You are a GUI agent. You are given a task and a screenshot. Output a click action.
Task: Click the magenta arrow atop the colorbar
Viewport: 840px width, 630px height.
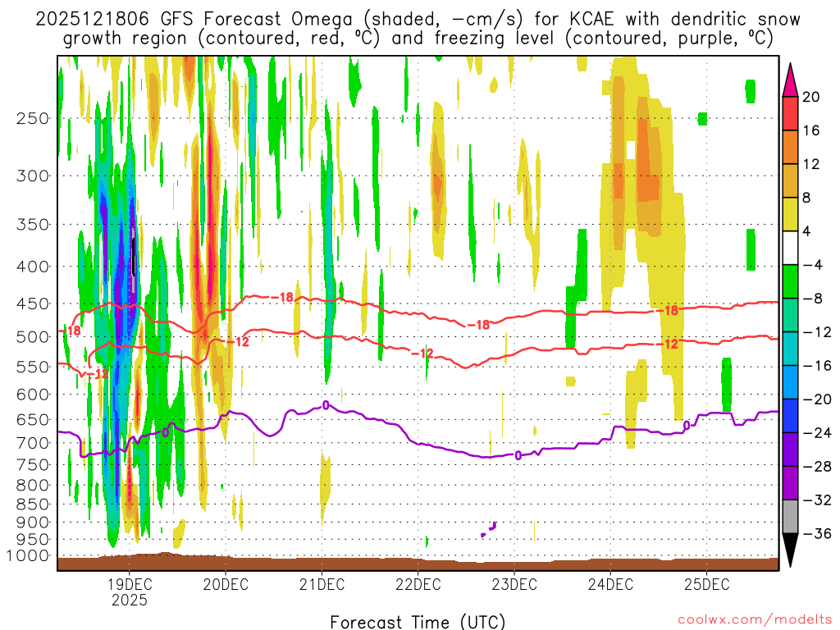(x=791, y=78)
